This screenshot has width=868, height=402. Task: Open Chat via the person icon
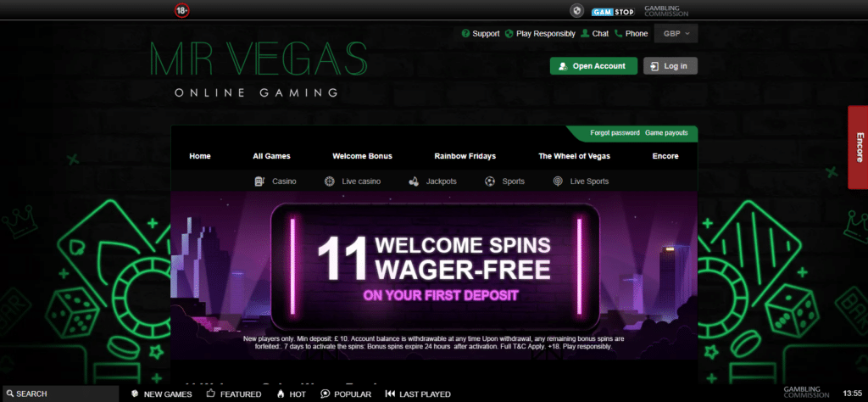(585, 33)
